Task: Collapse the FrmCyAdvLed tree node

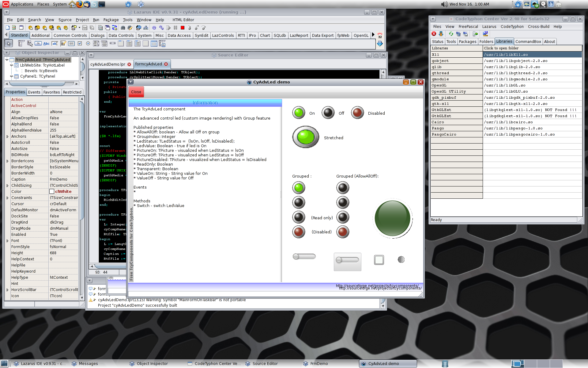Action: [x=7, y=60]
